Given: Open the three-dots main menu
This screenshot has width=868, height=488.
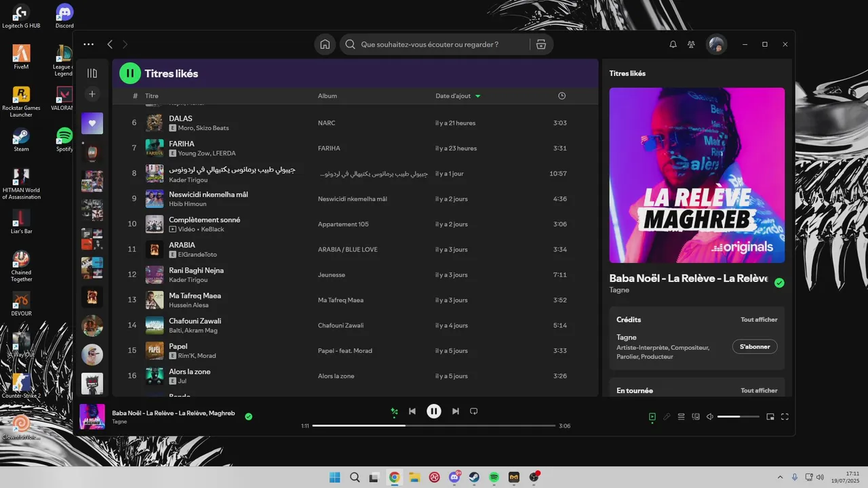Looking at the screenshot, I should click(x=89, y=45).
